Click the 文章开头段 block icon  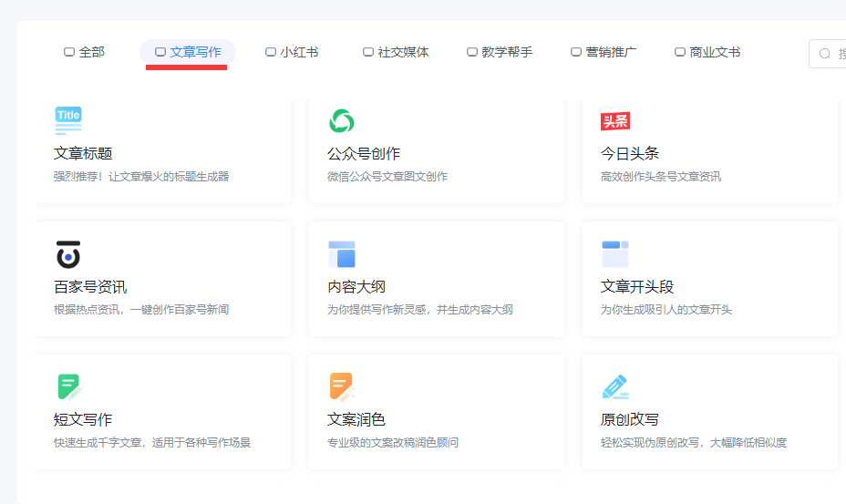pos(615,254)
